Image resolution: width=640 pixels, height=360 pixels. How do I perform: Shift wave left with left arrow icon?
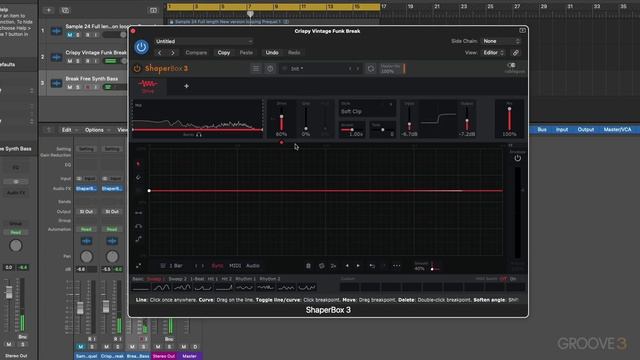point(347,266)
